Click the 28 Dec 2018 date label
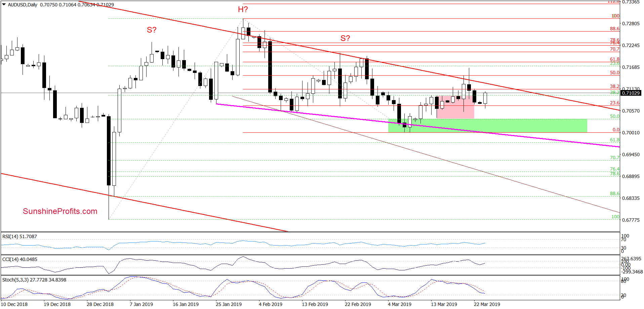The height and width of the screenshot is (309, 644). [x=100, y=304]
